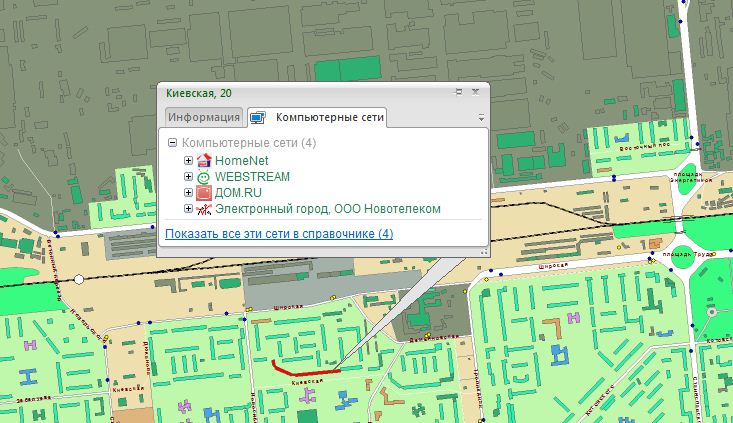Click the WEBSTREAM green smiley icon
This screenshot has width=733, height=423.
click(x=204, y=176)
